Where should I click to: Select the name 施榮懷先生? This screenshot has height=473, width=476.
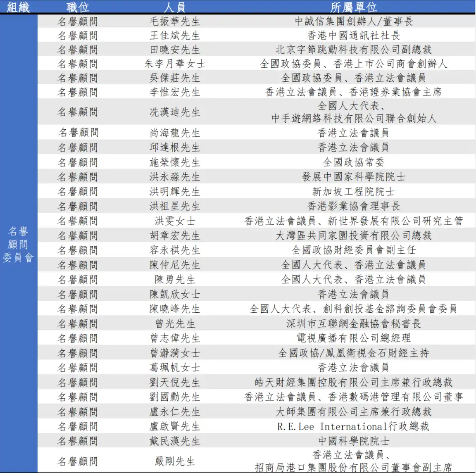pyautogui.click(x=175, y=162)
